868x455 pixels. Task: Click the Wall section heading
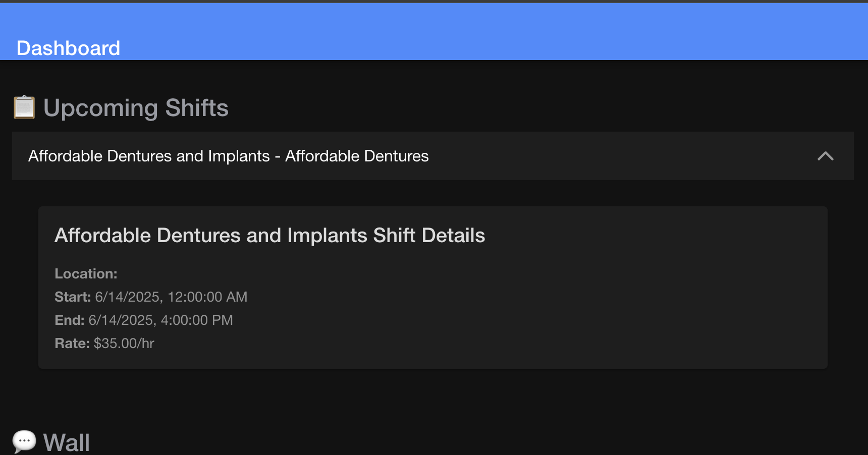(67, 442)
